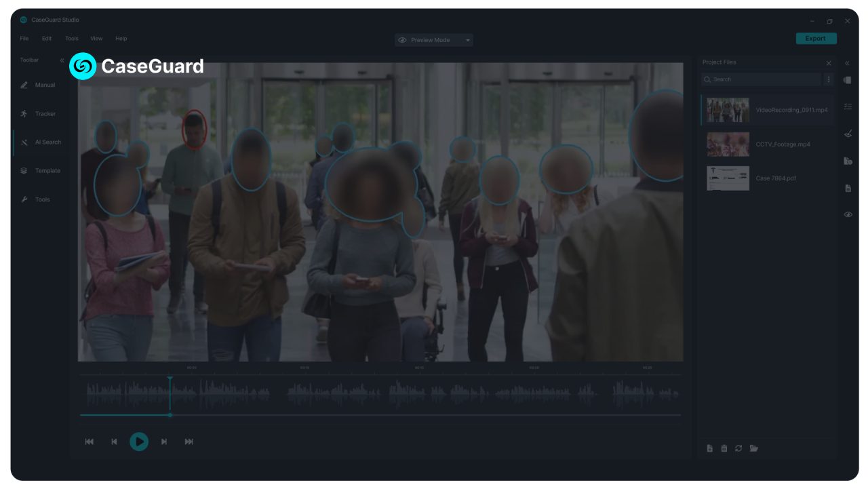Toggle the Preview Mode eye icon
Screen dimensions: 868x489
click(403, 40)
